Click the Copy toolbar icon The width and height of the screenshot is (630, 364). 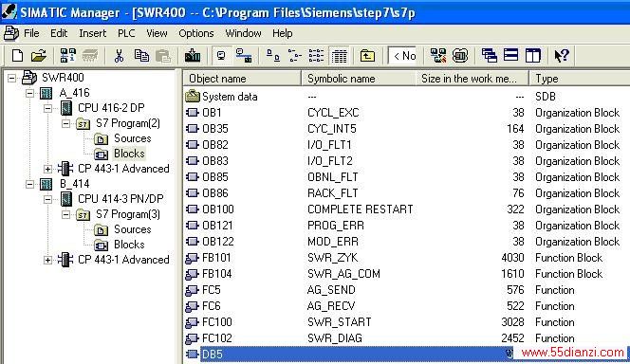(x=141, y=55)
